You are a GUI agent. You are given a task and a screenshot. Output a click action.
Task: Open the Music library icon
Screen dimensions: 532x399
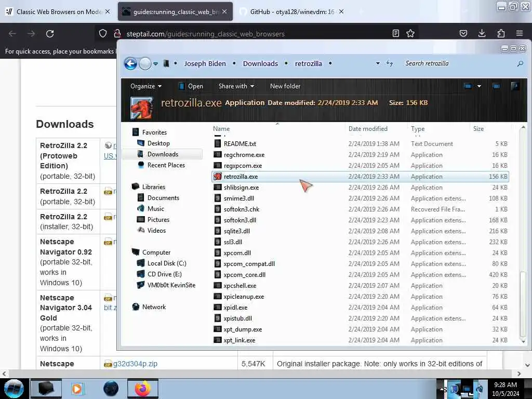pyautogui.click(x=140, y=209)
